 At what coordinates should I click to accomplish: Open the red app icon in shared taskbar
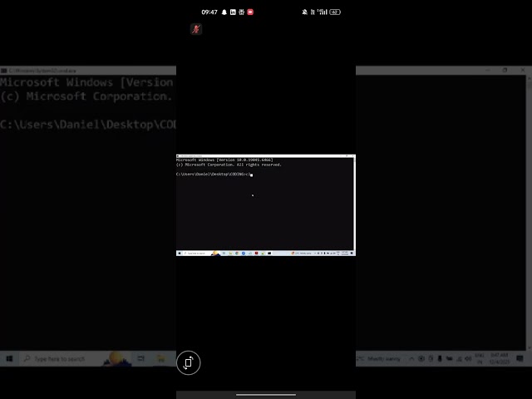coord(257,253)
